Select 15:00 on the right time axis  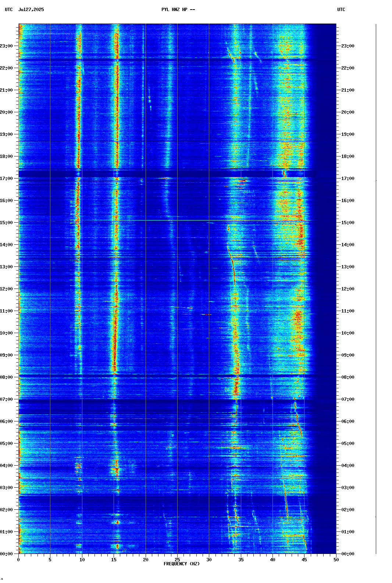(x=348, y=223)
